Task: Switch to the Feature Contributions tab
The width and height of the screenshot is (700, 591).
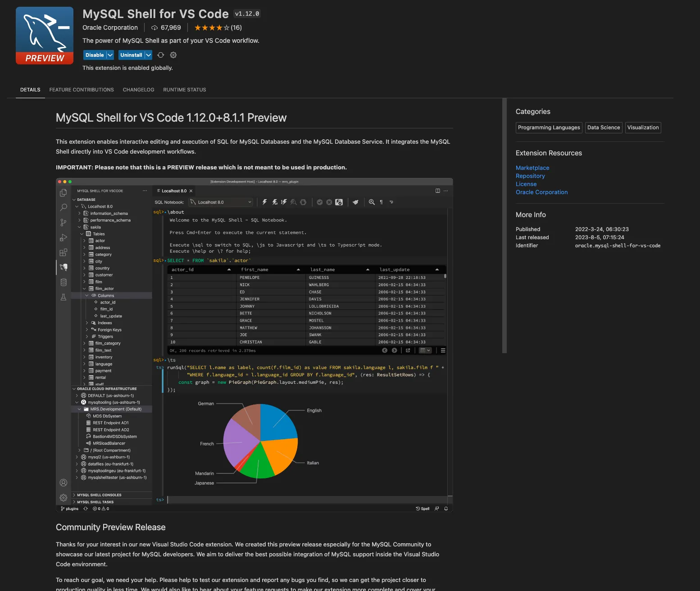Action: point(82,90)
